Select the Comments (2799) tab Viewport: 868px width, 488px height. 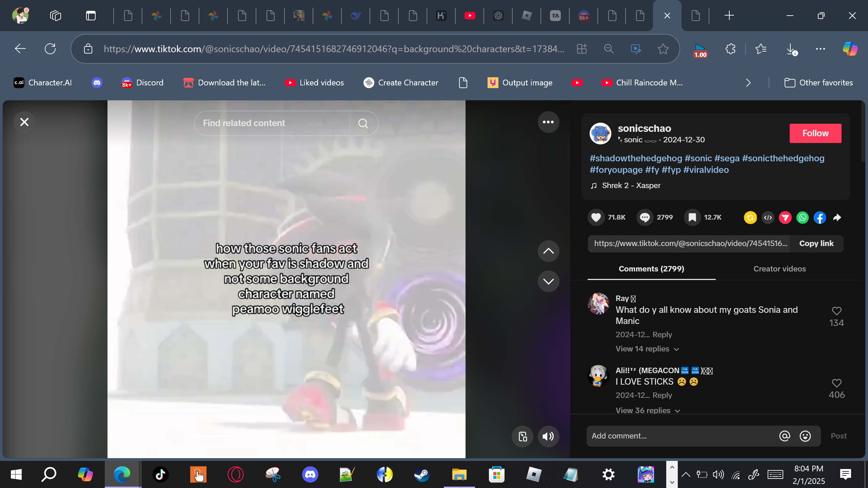651,269
